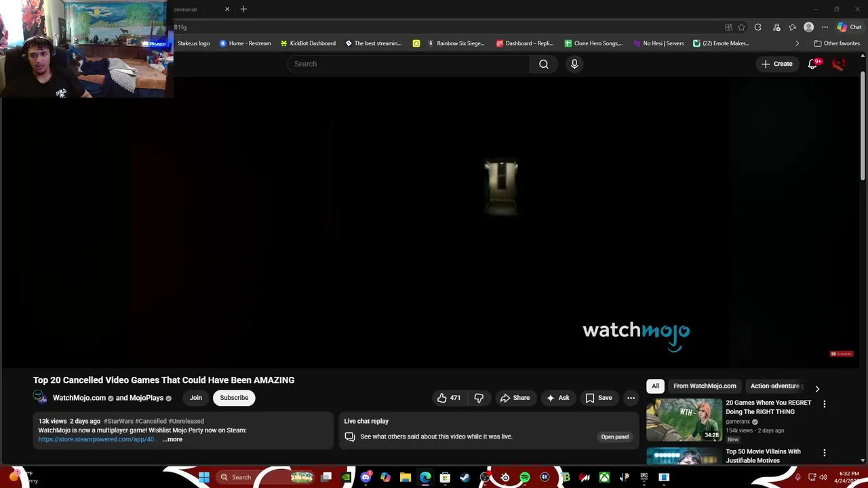Open Dashboard – Repli bookmark

point(525,43)
